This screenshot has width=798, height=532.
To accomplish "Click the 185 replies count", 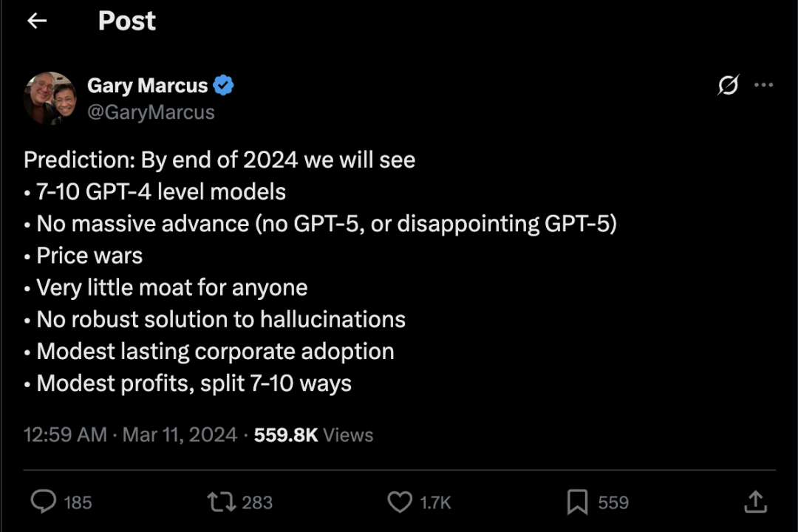I will click(78, 503).
